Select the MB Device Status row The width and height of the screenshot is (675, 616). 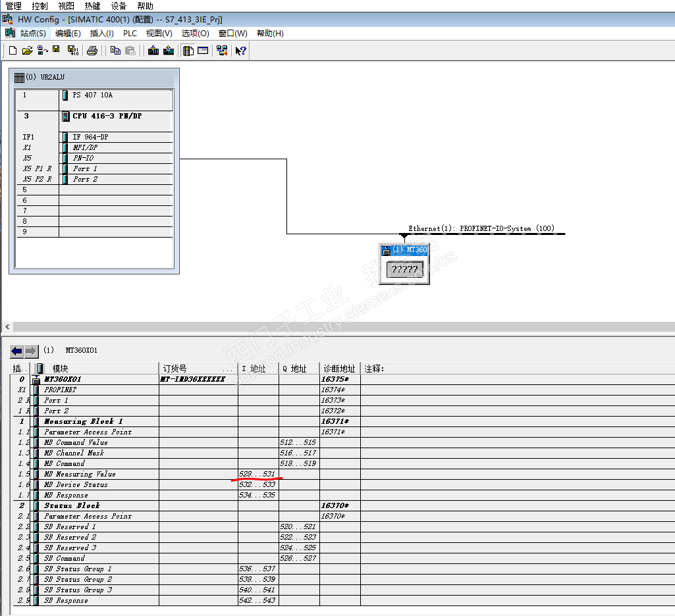(x=342, y=484)
